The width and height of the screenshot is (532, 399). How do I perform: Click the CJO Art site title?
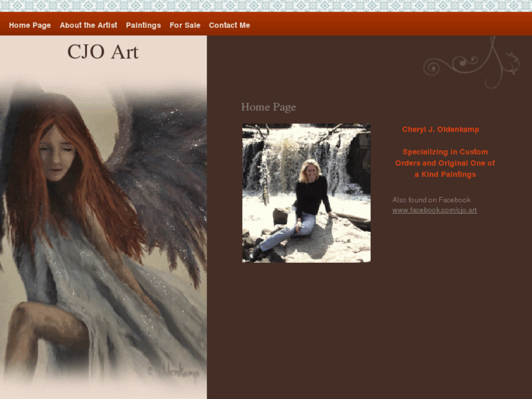tap(103, 52)
